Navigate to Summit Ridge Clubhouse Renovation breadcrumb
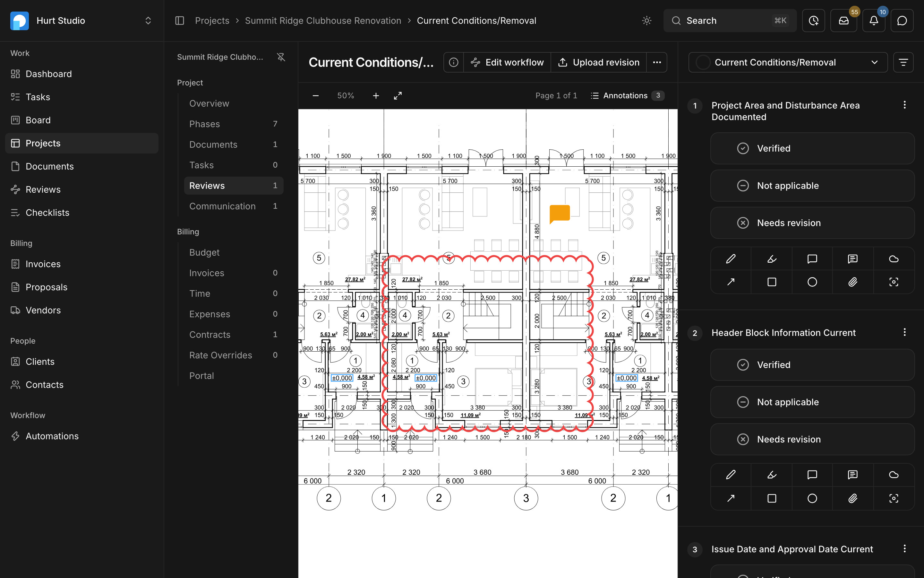924x578 pixels. pos(323,21)
